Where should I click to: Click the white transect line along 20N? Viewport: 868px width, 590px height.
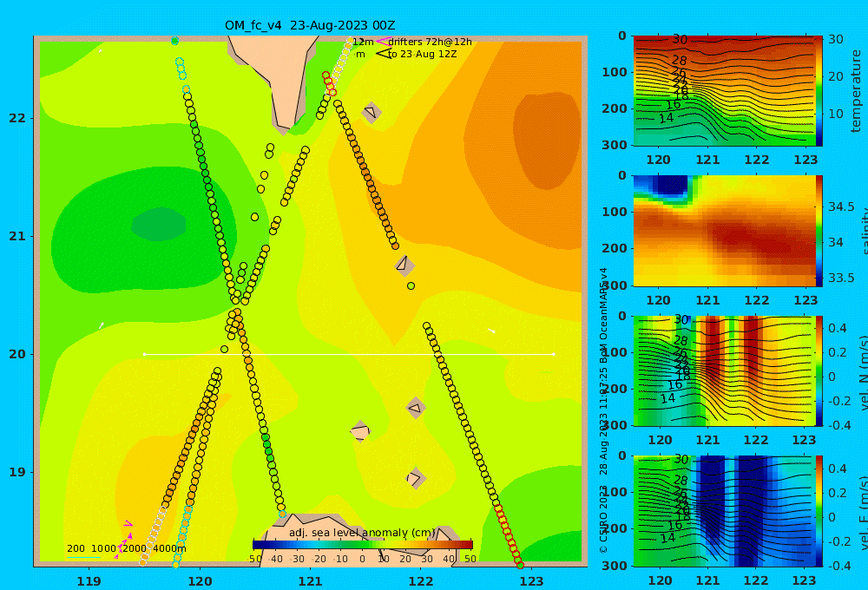349,354
